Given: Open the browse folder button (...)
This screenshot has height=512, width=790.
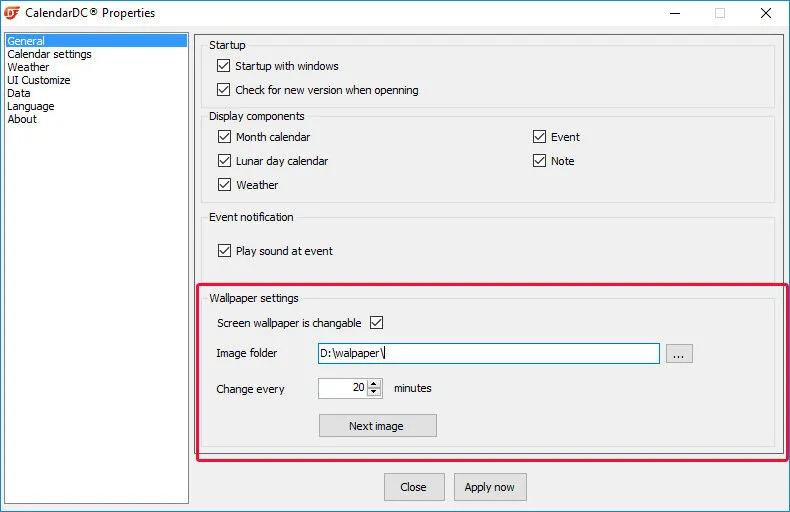Looking at the screenshot, I should coord(679,354).
